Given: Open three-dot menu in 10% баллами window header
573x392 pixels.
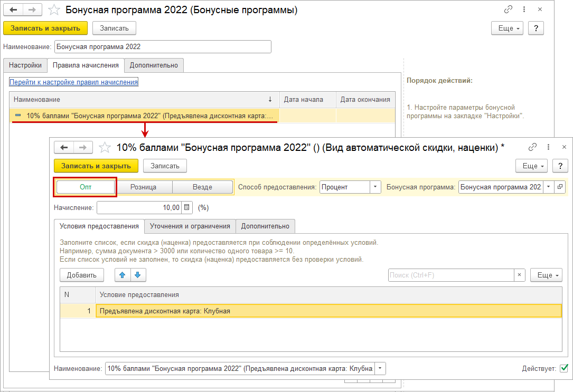Looking at the screenshot, I should (x=548, y=147).
